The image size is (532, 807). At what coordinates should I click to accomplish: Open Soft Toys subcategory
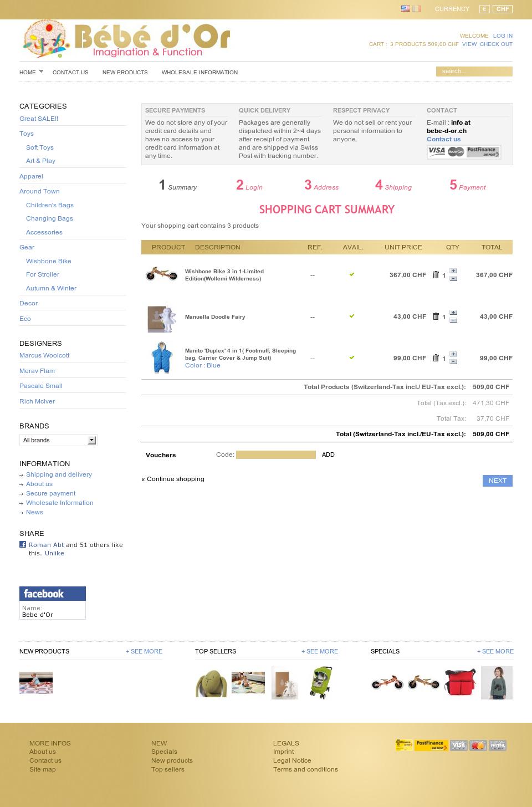[x=40, y=147]
